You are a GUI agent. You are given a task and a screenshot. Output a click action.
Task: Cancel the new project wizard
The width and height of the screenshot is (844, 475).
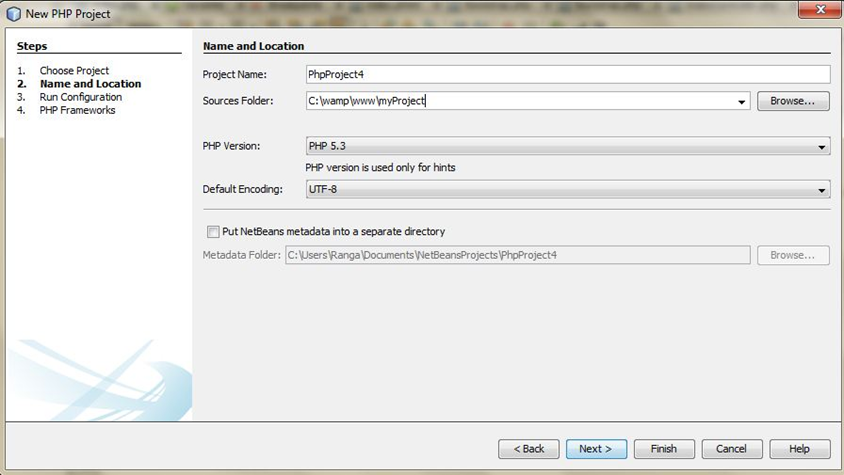[x=732, y=449]
